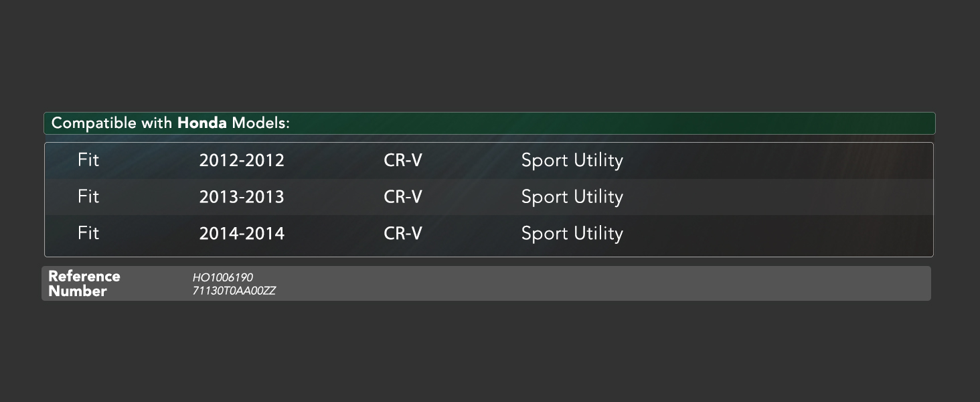Click the 'Compatible with Honda Models' header
Screen dimensions: 980x402
[x=489, y=123]
